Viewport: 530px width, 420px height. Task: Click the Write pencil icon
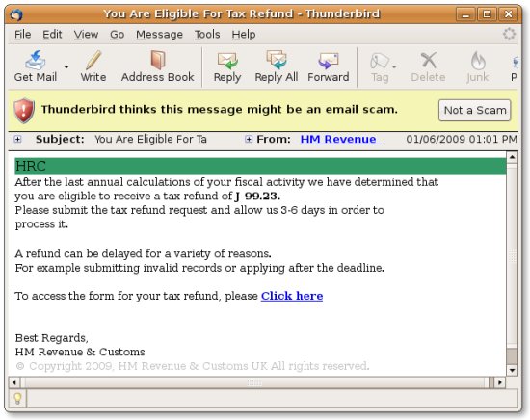point(93,60)
